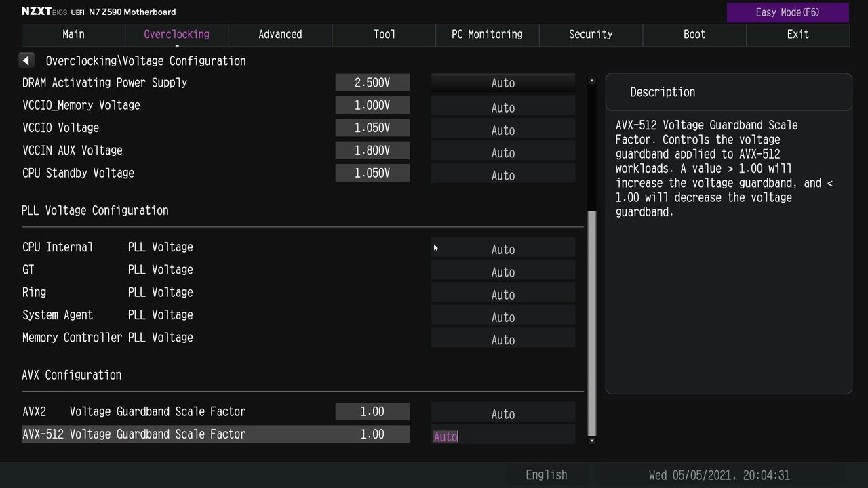The height and width of the screenshot is (488, 868).
Task: Select the DRAM Activating Power Supply label
Action: pos(104,83)
